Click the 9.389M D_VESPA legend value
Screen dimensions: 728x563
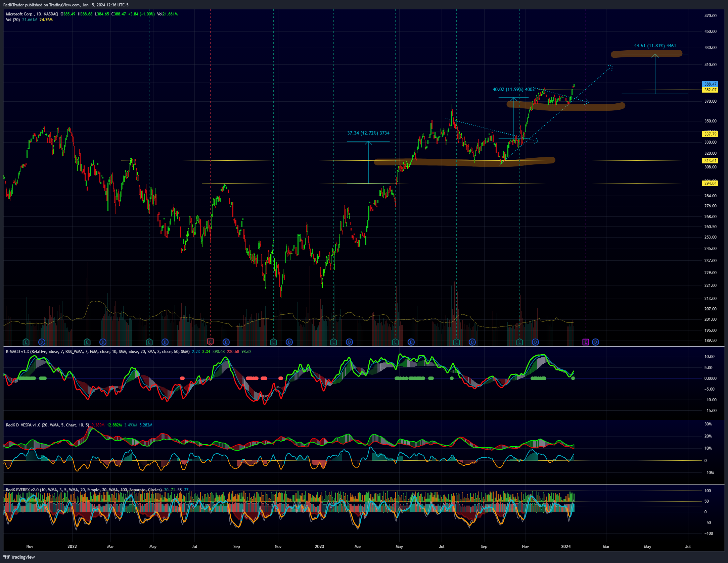tap(98, 425)
